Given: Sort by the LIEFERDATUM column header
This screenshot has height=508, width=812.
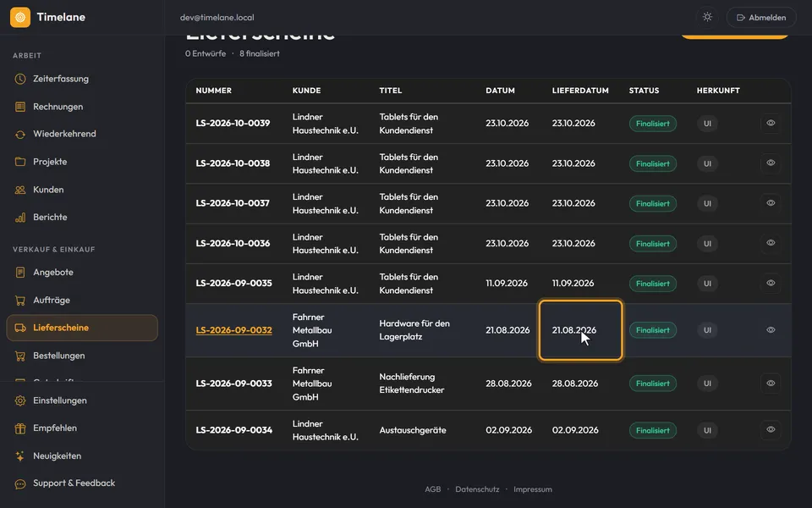Looking at the screenshot, I should click(x=580, y=91).
